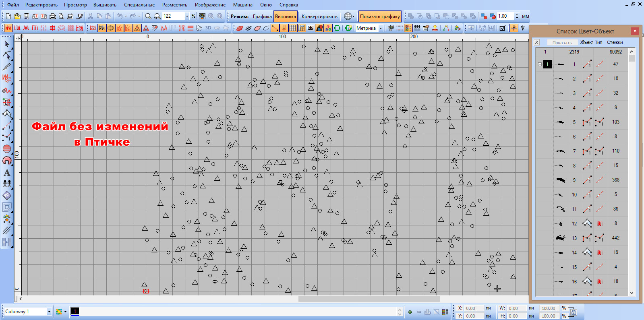Switch to Графика mode
This screenshot has height=320, width=644.
tap(262, 17)
